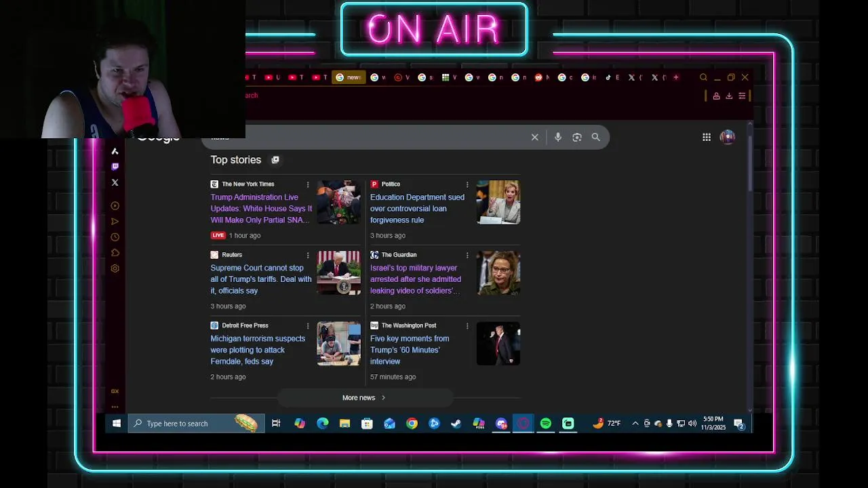868x488 pixels.
Task: Open options for New York Times story
Action: (308, 184)
